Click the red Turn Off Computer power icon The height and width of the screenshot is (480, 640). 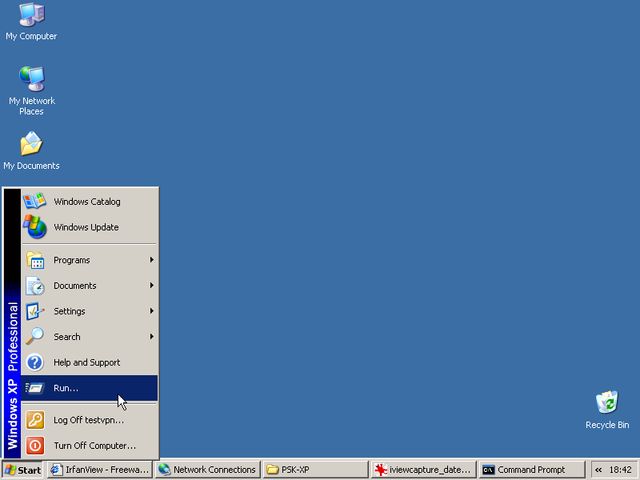point(36,446)
